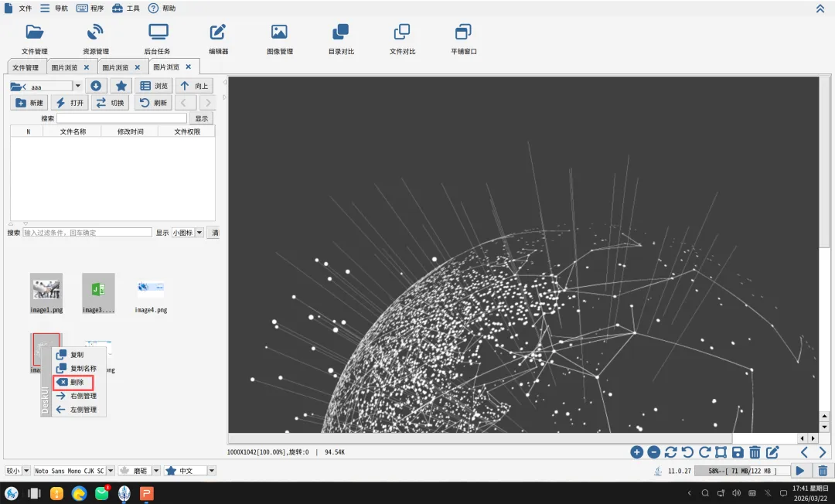Collapse the toolbar with the double chevron
The height and width of the screenshot is (504, 835).
pos(820,8)
